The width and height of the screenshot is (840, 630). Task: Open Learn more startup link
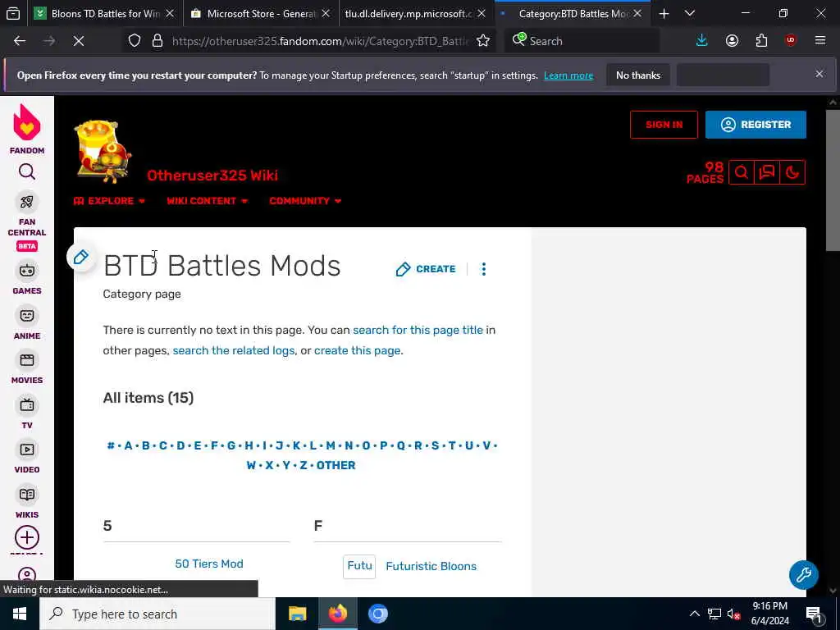click(568, 75)
